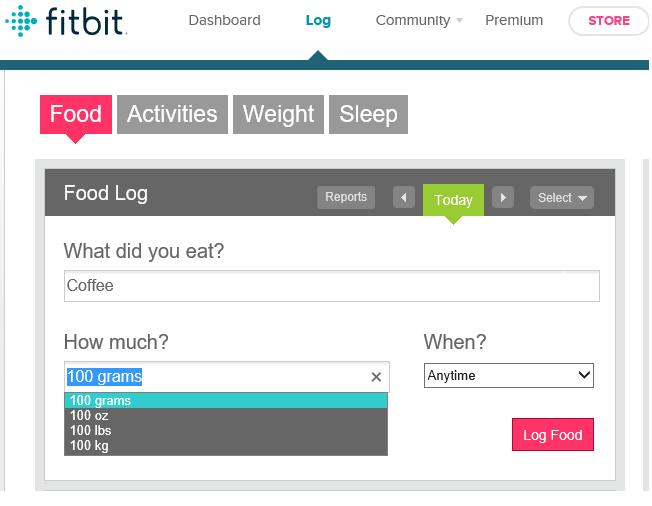The height and width of the screenshot is (506, 652).
Task: Switch to the Weight tab
Action: (x=278, y=114)
